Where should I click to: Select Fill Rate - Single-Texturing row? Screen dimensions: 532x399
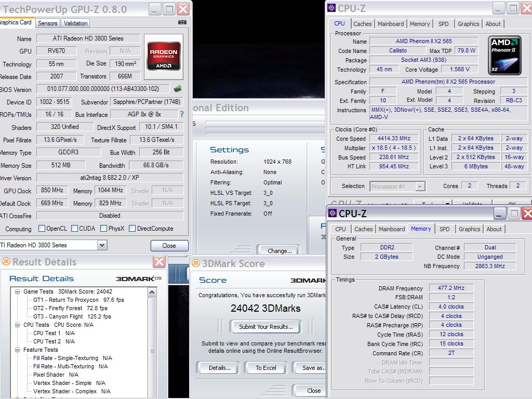pos(73,358)
